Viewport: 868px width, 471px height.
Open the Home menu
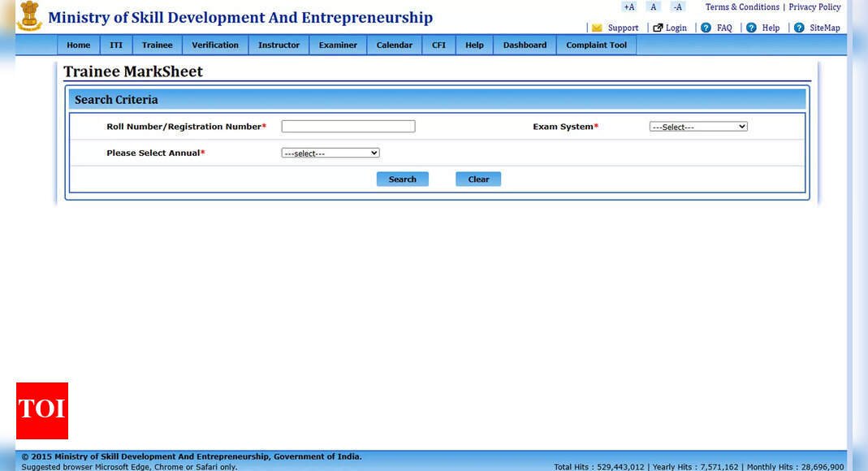click(79, 45)
